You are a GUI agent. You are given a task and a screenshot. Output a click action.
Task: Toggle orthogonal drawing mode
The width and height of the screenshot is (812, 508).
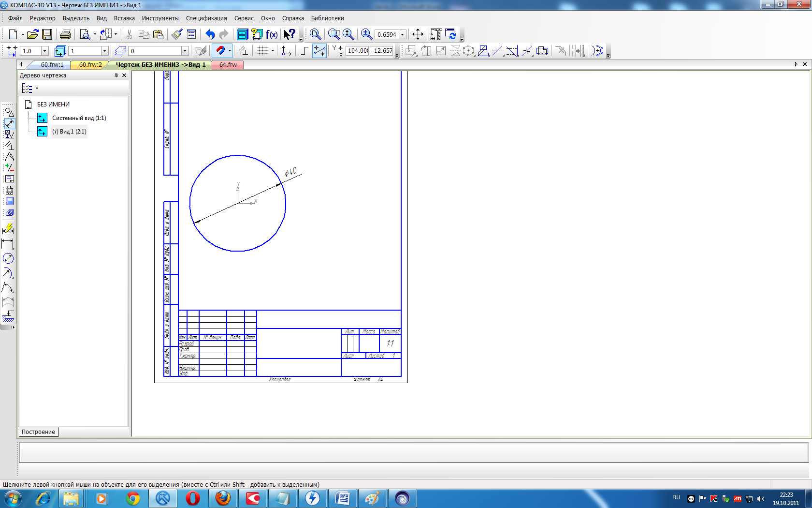click(304, 51)
